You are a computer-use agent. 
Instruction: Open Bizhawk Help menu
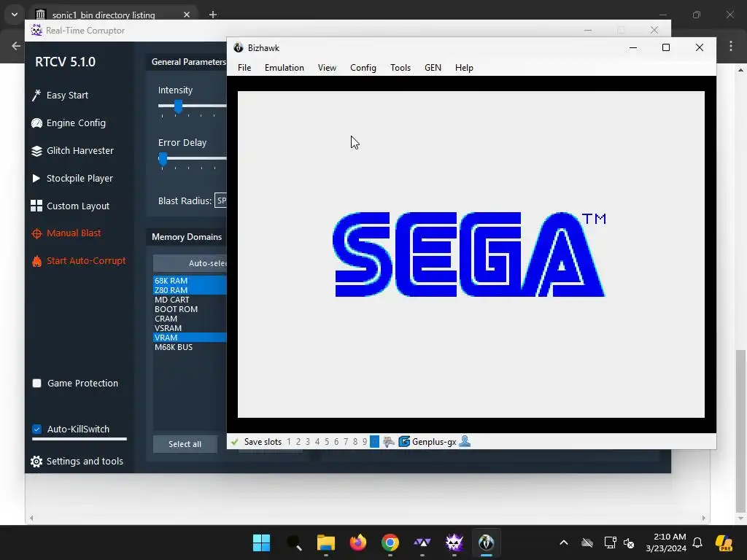[464, 68]
